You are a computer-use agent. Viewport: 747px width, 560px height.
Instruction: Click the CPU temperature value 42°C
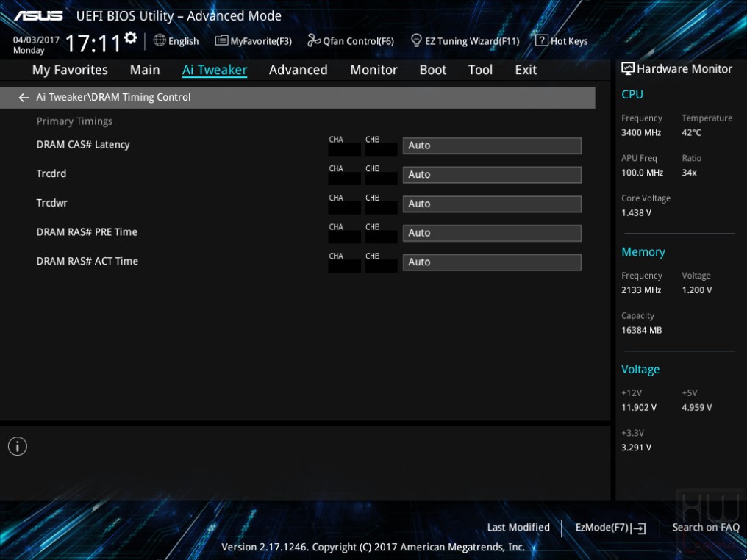(x=691, y=133)
